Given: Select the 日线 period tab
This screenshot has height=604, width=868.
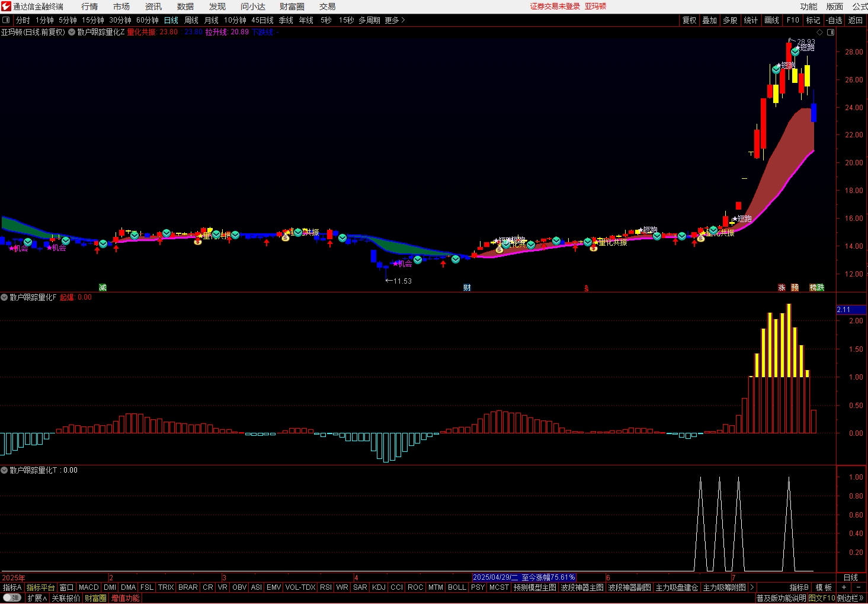Looking at the screenshot, I should (171, 20).
